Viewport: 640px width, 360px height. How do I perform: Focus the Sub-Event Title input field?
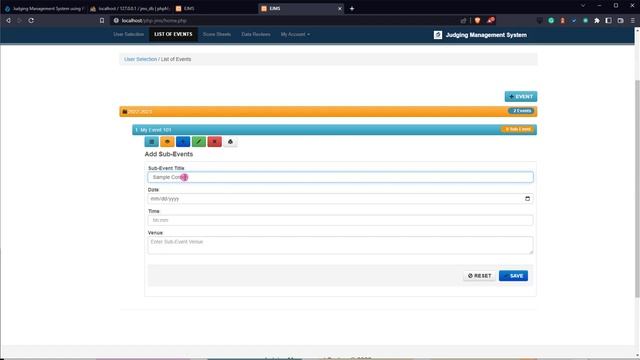click(340, 177)
